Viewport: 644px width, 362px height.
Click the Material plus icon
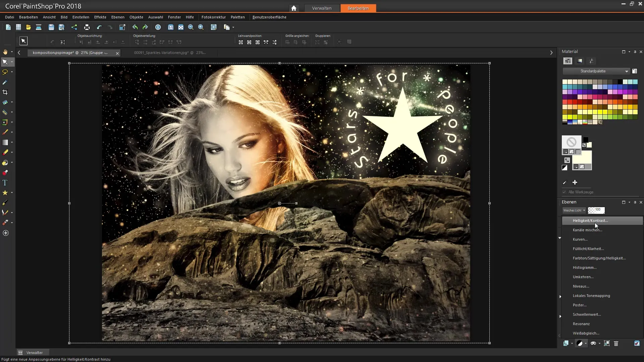[575, 182]
